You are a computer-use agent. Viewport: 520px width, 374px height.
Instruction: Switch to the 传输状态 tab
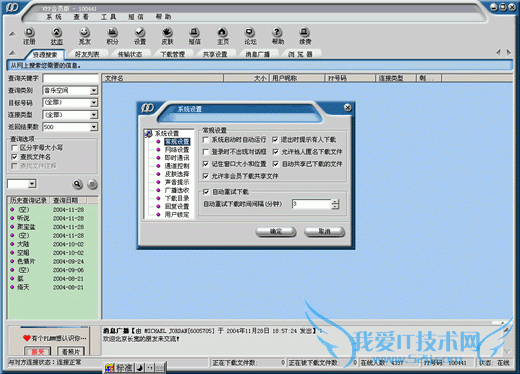click(130, 54)
